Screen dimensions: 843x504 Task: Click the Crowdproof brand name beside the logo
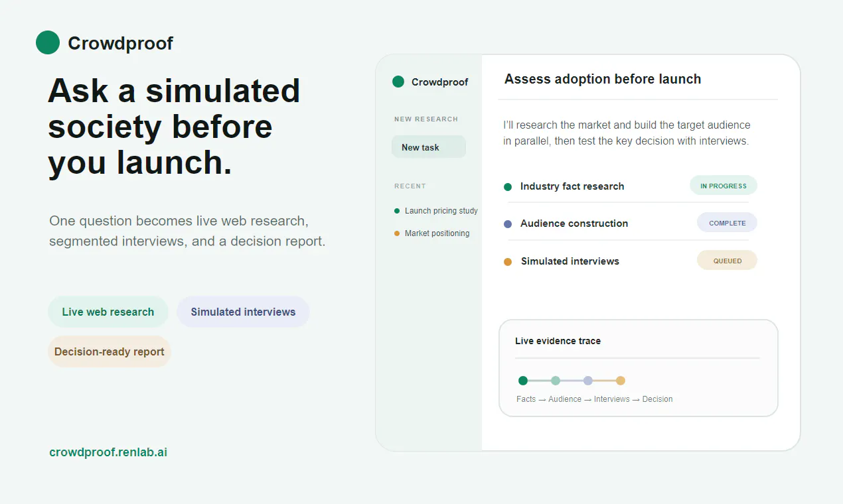120,43
